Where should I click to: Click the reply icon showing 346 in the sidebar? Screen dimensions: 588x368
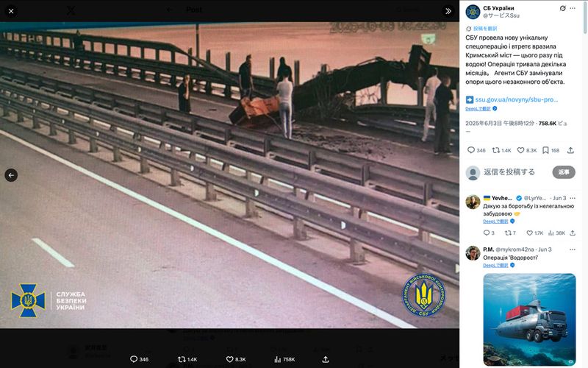click(x=476, y=150)
